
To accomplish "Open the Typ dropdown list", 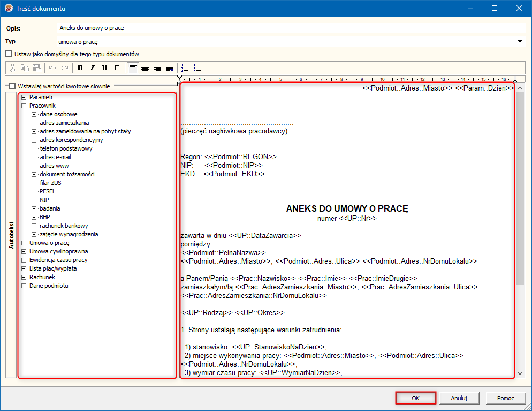I will tap(520, 42).
